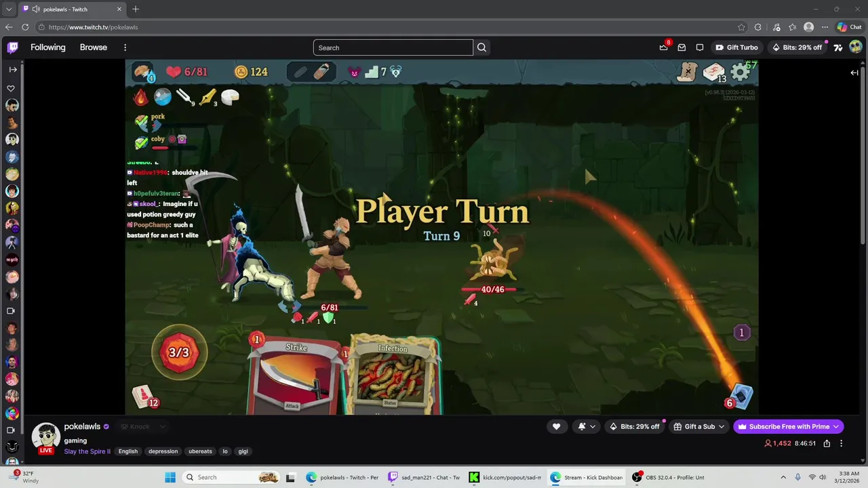868x488 pixels.
Task: Click the Gift Turbo button
Action: tap(736, 47)
